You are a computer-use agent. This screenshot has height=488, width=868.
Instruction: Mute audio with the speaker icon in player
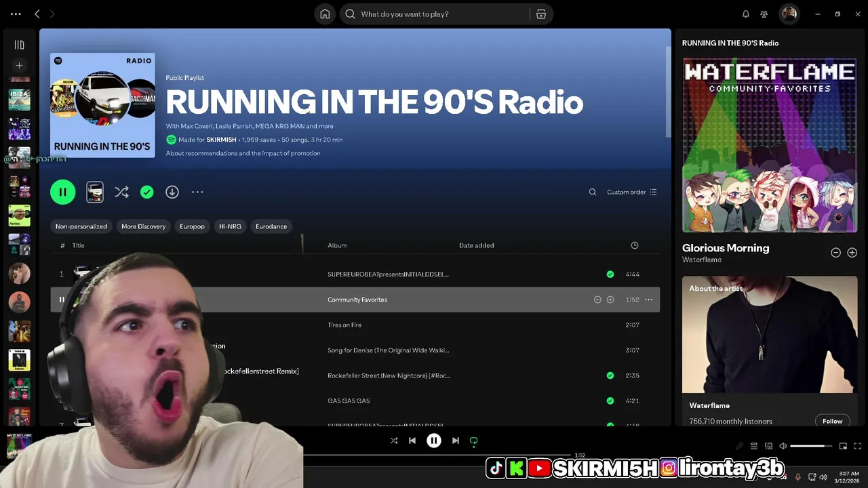[783, 446]
